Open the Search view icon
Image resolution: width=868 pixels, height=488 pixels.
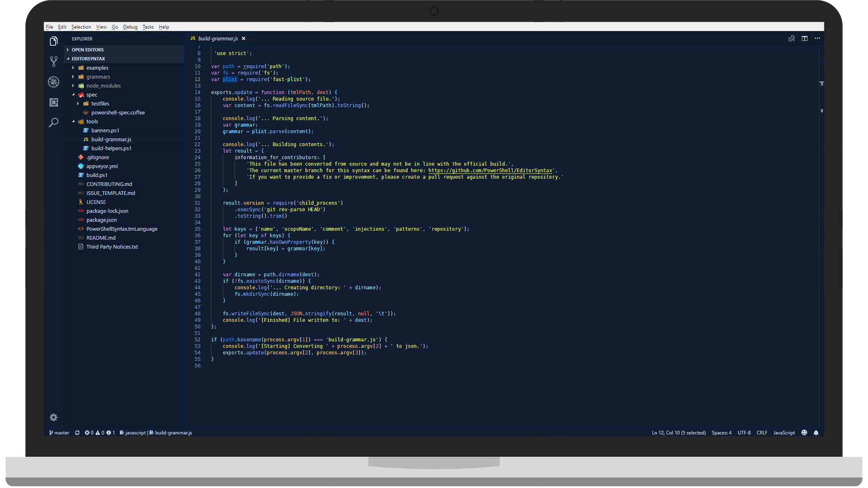[54, 122]
